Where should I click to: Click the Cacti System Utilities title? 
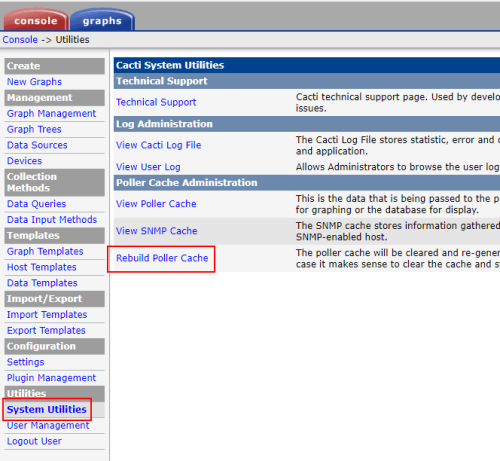tap(170, 65)
